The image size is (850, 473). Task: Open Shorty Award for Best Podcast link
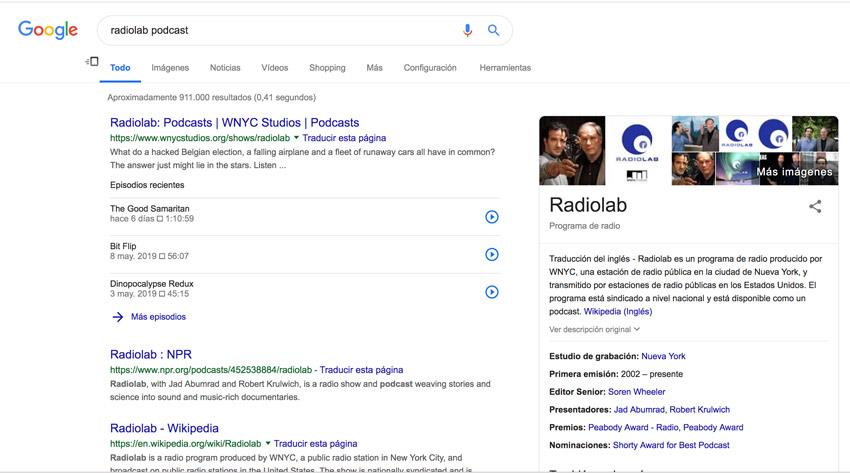click(x=671, y=445)
